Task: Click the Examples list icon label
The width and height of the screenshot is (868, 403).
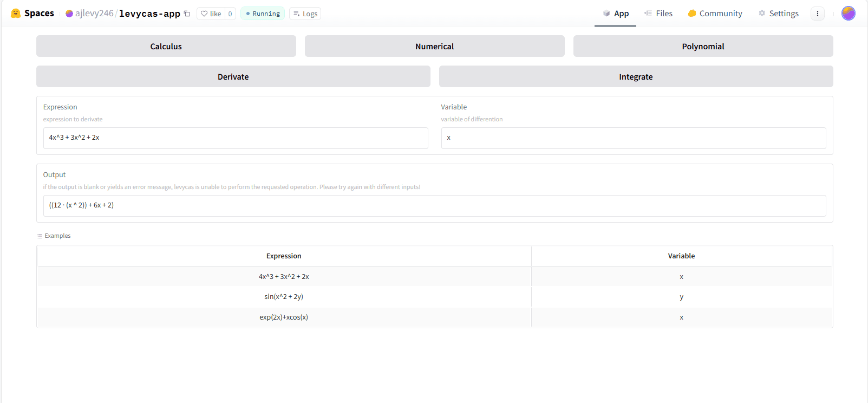Action: [54, 236]
